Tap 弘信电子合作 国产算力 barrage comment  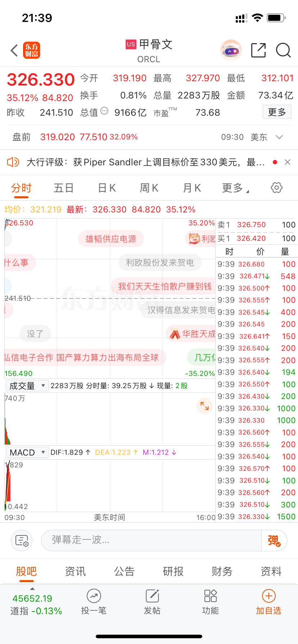(86, 358)
